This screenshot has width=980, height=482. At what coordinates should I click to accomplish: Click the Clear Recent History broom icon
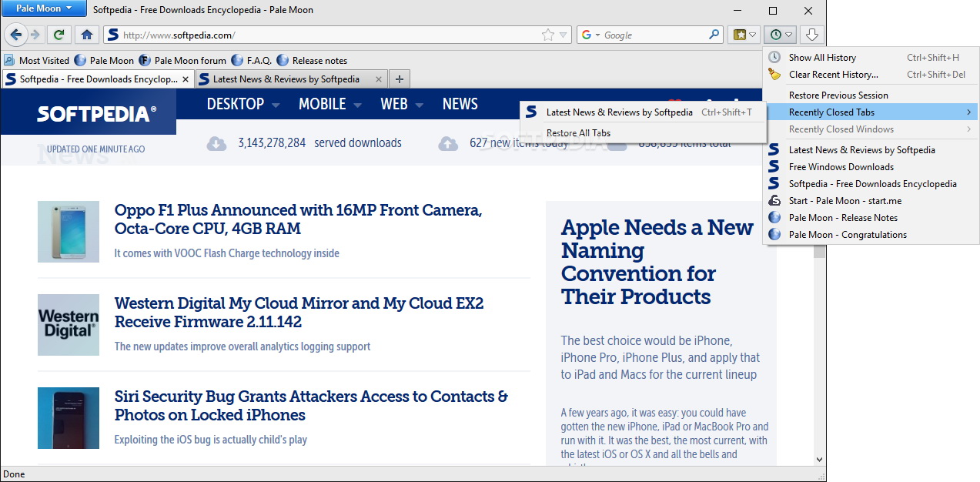774,74
